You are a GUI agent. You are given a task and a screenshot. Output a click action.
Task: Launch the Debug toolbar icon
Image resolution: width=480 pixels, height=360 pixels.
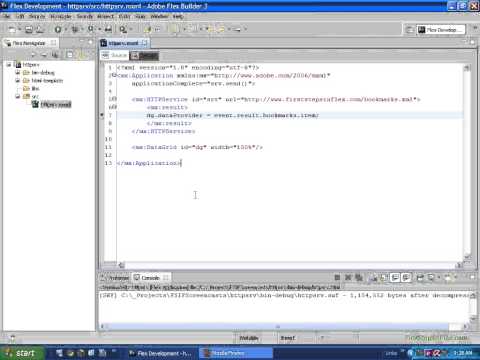pyautogui.click(x=75, y=30)
